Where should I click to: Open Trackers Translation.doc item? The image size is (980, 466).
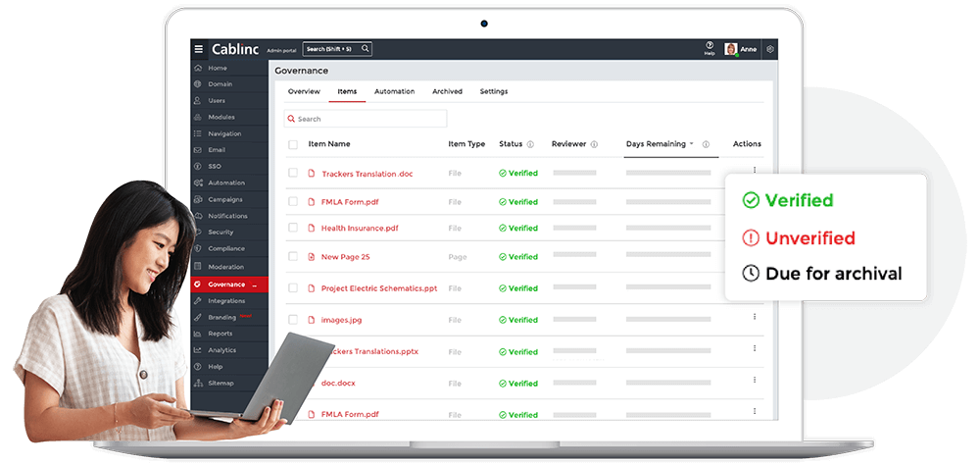pyautogui.click(x=367, y=174)
